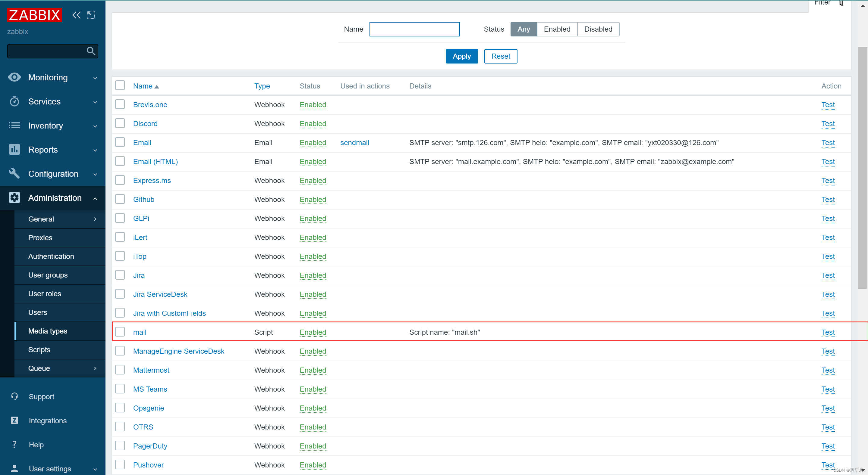Image resolution: width=868 pixels, height=475 pixels.
Task: Tick the checkbox for the mail row
Action: [x=120, y=332]
